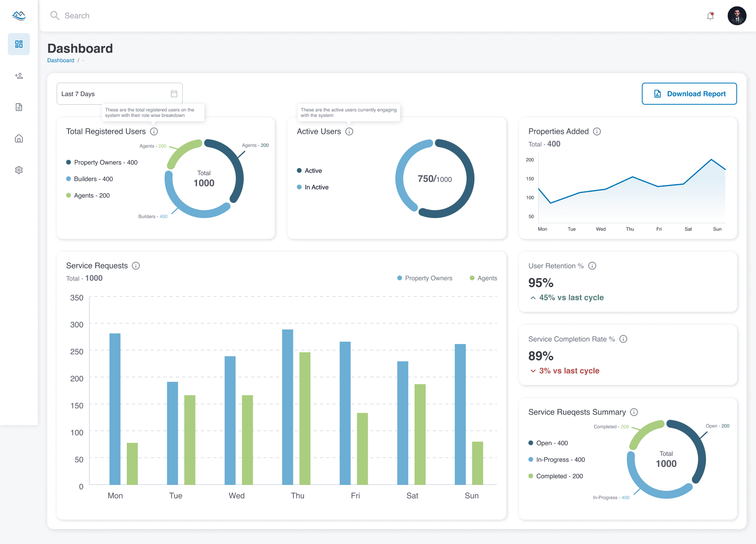Open the Dashboard grid icon in sidebar
The height and width of the screenshot is (544, 756).
pos(19,44)
